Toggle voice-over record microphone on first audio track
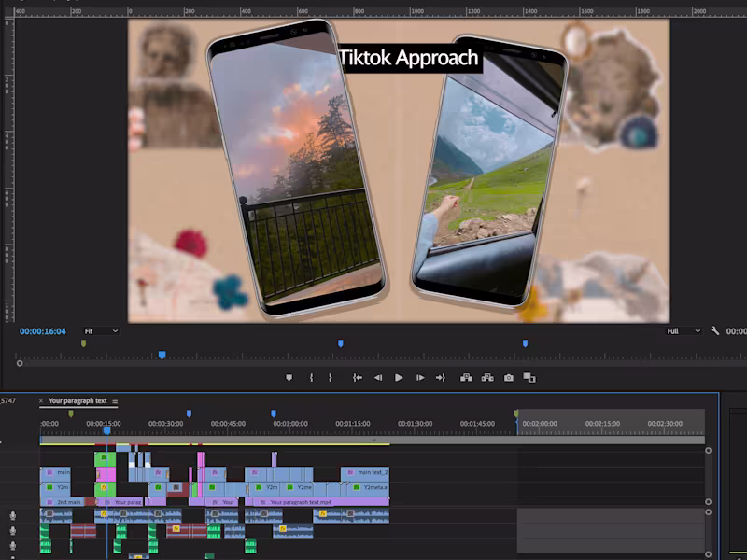Image resolution: width=747 pixels, height=560 pixels. 13,515
